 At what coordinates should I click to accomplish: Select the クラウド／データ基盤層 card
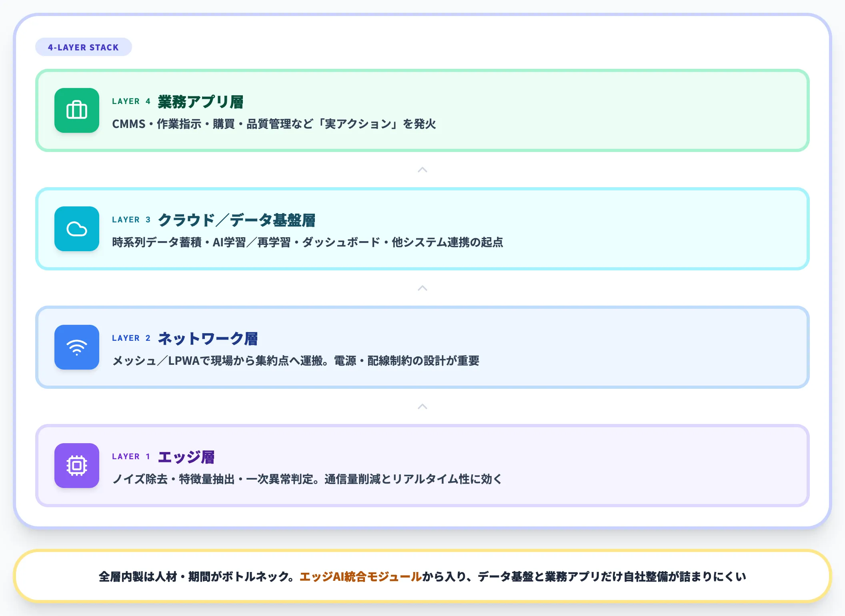(x=422, y=229)
